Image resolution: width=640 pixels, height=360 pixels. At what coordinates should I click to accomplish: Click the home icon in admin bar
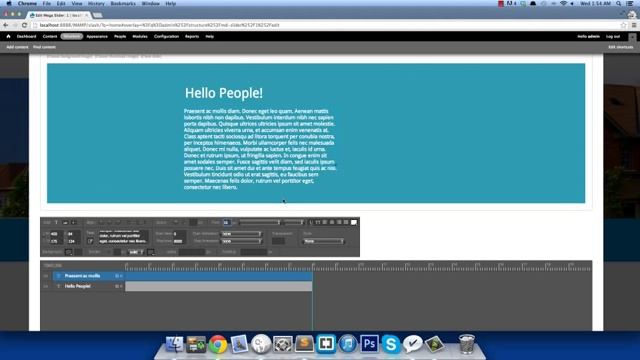(8, 36)
